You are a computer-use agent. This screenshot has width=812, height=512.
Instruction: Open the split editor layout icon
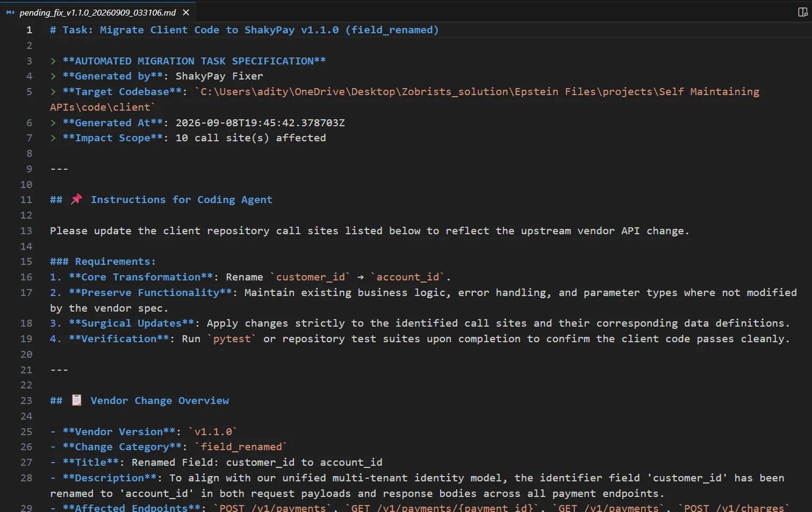point(803,12)
